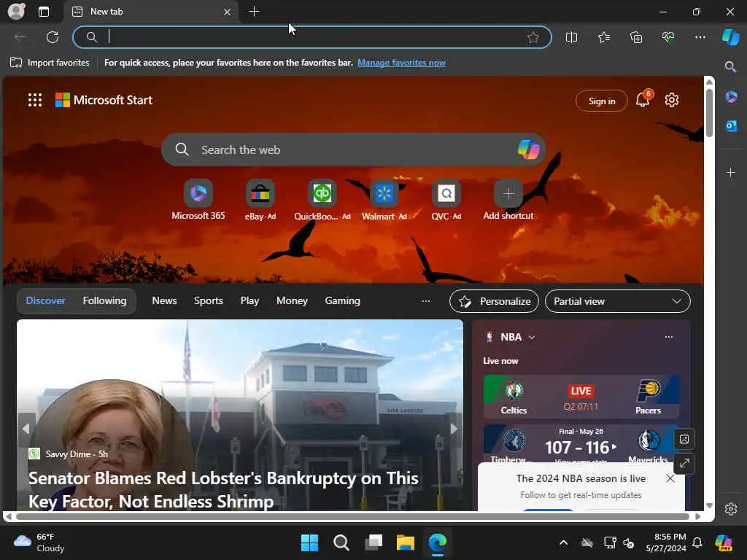This screenshot has width=747, height=560.
Task: View Timberwolves vs Mavericks final score
Action: (x=581, y=444)
